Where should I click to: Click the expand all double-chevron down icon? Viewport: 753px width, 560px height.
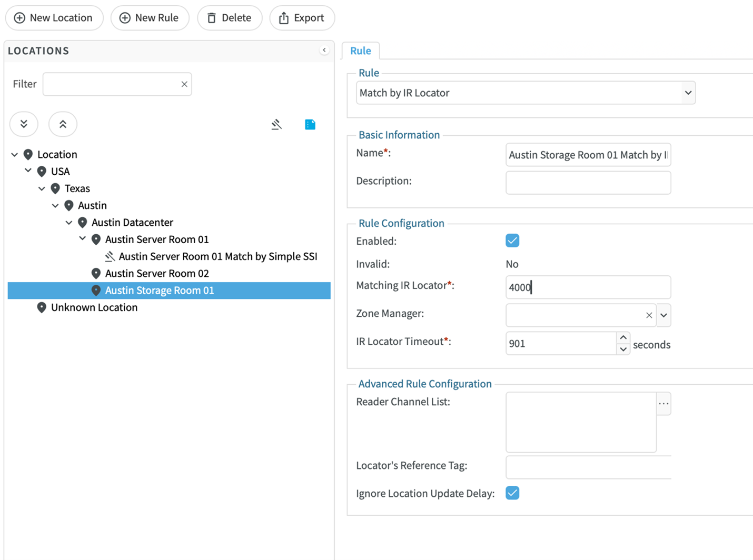click(24, 124)
